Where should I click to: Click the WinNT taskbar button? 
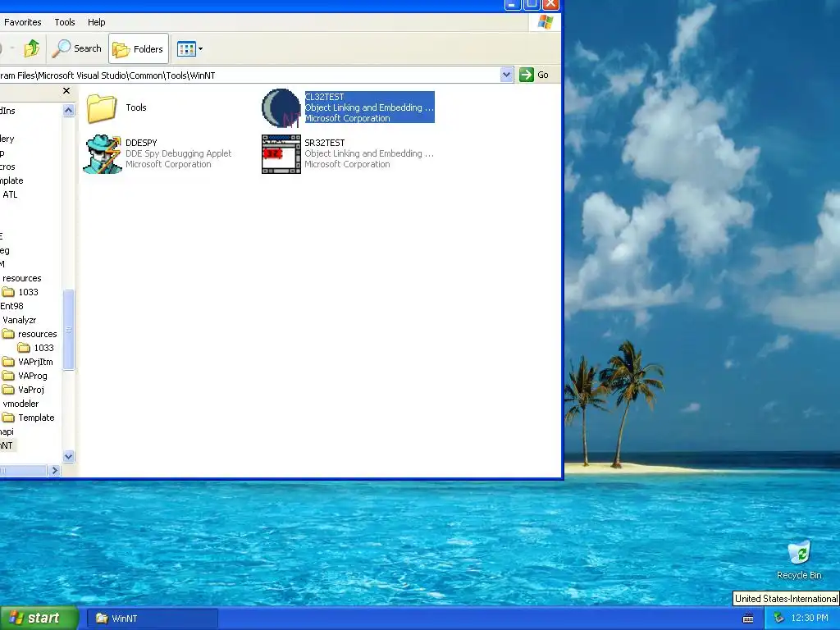click(152, 619)
